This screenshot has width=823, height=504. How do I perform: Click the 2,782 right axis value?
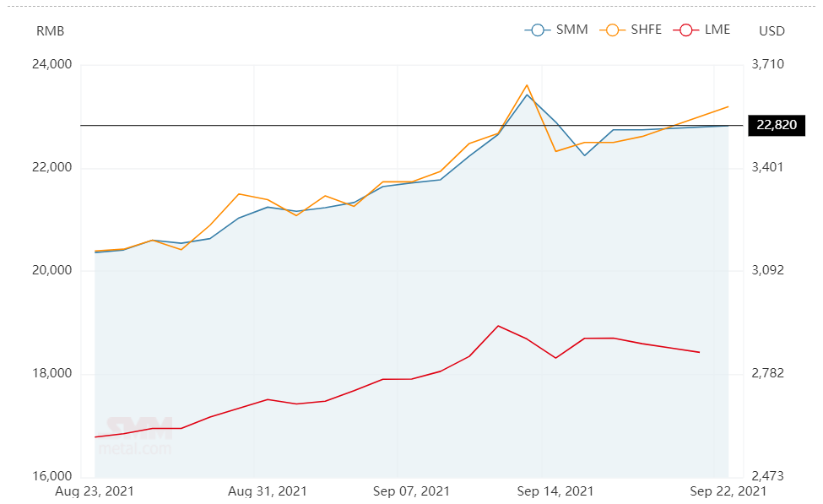[768, 373]
